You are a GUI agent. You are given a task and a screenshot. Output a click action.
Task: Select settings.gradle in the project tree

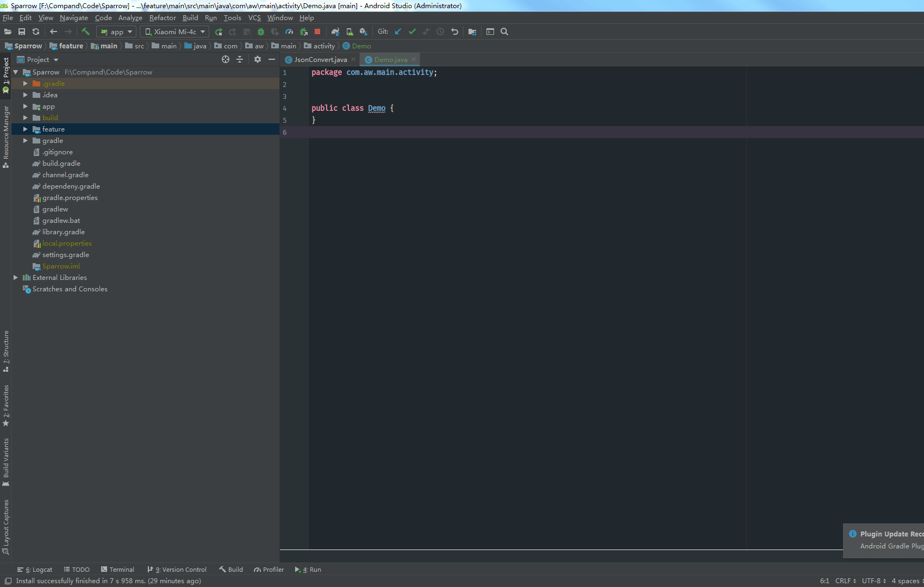[66, 255]
